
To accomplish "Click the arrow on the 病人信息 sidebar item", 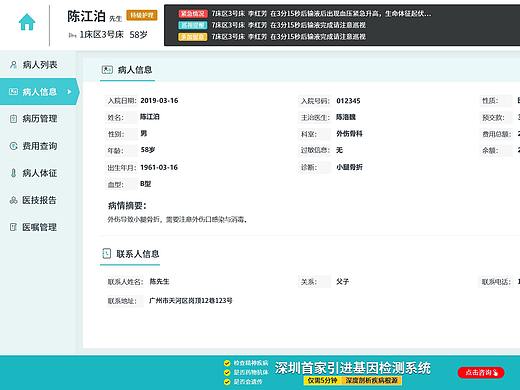I will coord(69,92).
